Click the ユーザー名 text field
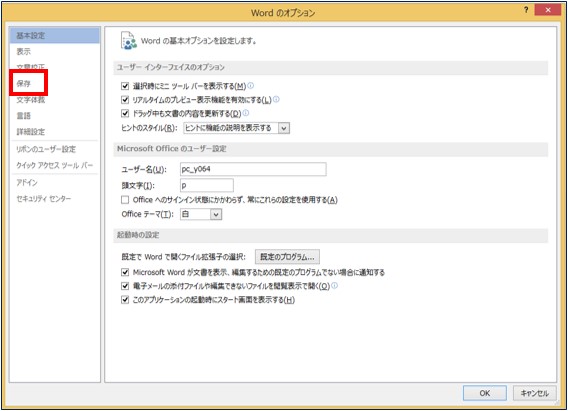The height and width of the screenshot is (411, 568). (x=253, y=169)
